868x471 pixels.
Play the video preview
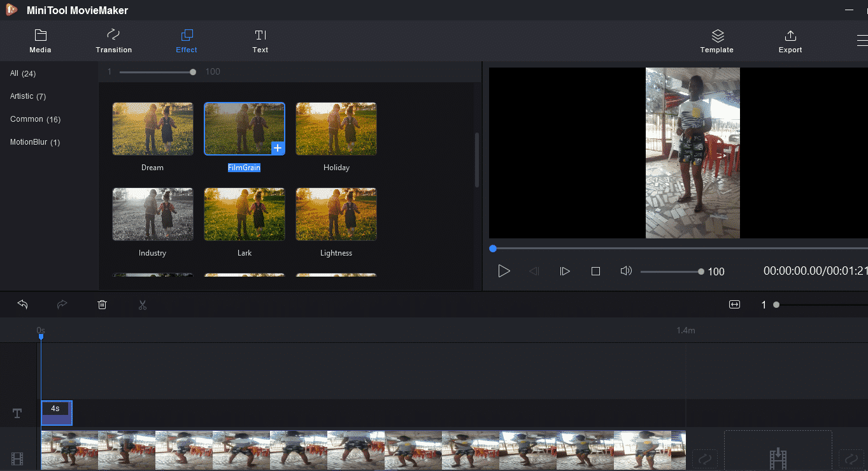[x=504, y=271]
